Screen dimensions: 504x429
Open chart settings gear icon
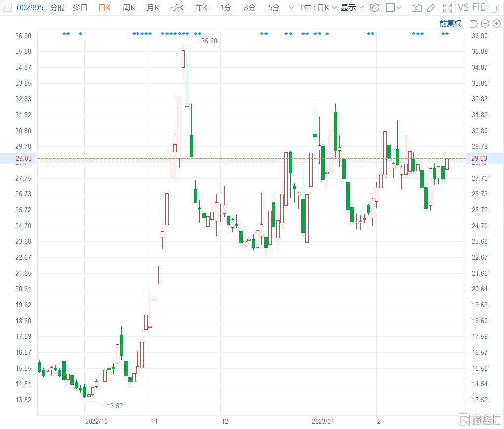374,7
